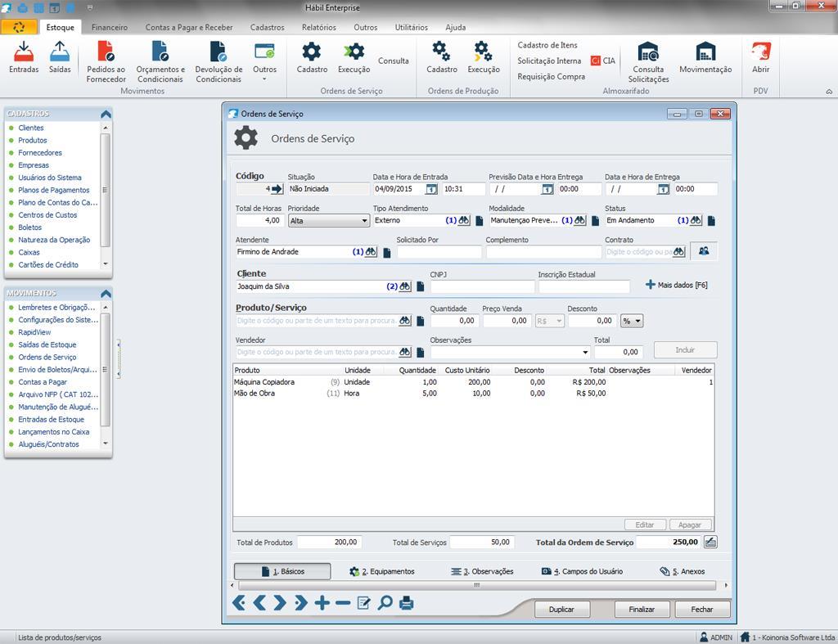Image resolution: width=838 pixels, height=644 pixels.
Task: Expand the Observações dropdown field
Action: pyautogui.click(x=585, y=352)
